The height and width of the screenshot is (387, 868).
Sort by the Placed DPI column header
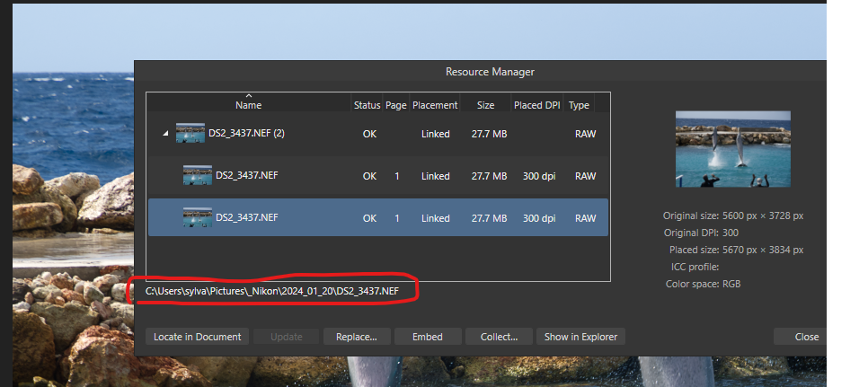536,105
